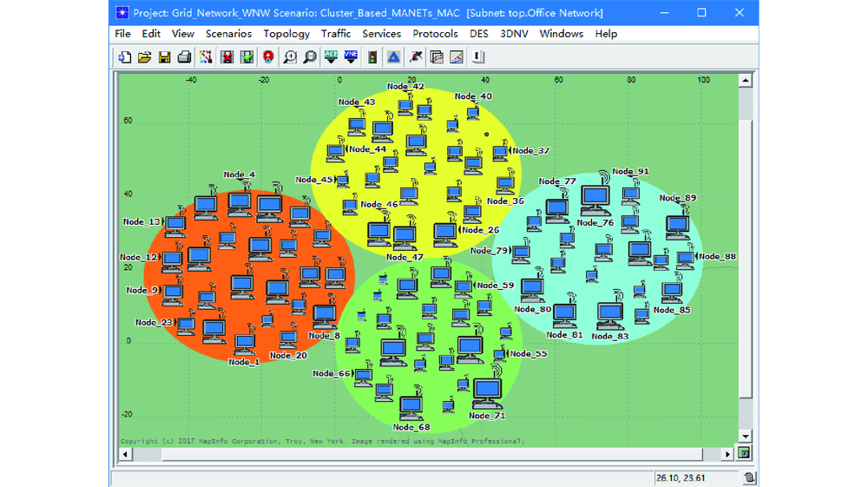The width and height of the screenshot is (868, 487).
Task: Open the Scenarios menu
Action: click(x=228, y=34)
